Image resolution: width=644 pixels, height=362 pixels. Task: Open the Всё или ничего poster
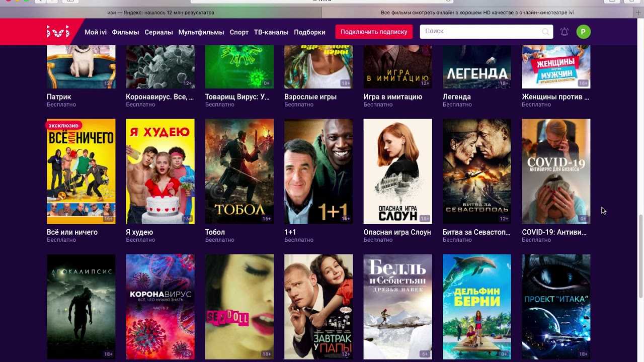[81, 171]
